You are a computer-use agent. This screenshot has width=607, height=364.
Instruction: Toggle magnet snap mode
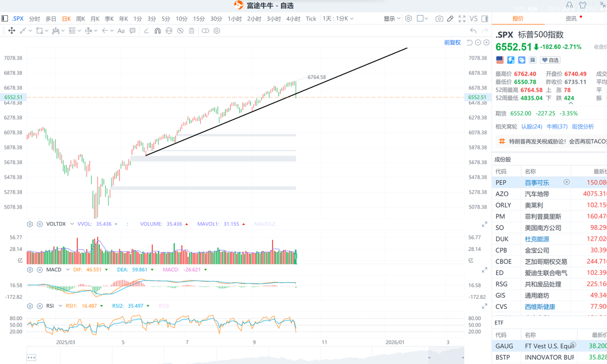coord(157,31)
